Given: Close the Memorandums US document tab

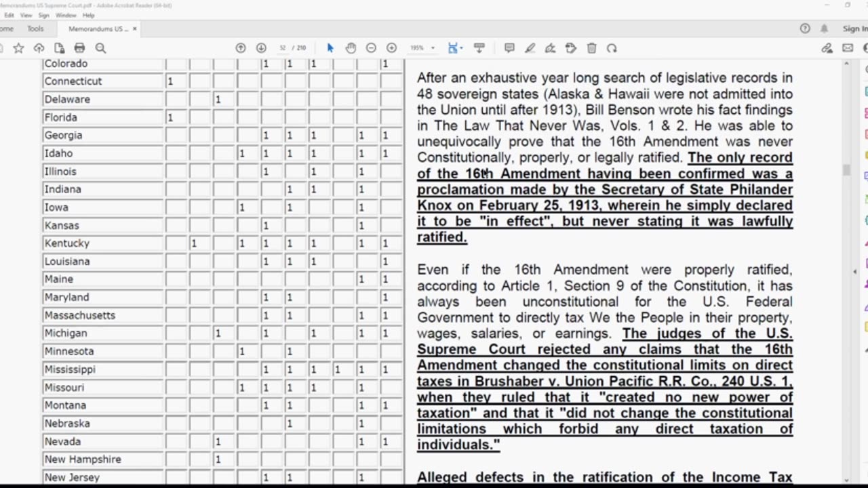Looking at the screenshot, I should pos(135,28).
